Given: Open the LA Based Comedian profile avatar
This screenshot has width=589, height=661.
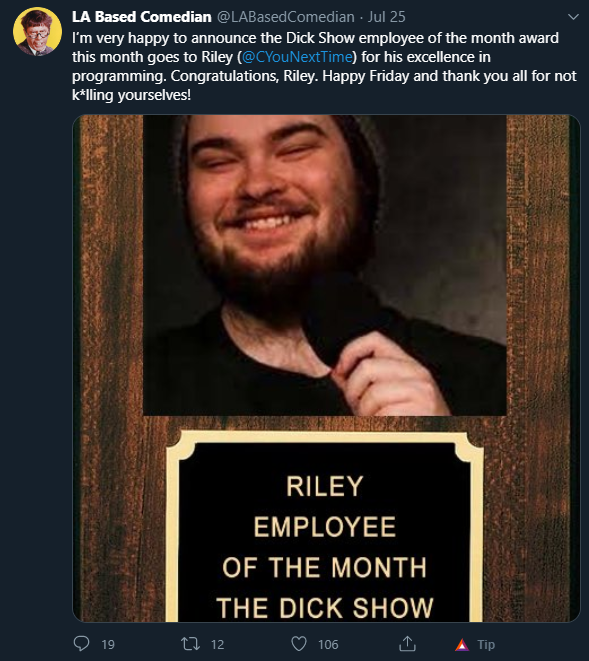Looking at the screenshot, I should click(x=37, y=32).
